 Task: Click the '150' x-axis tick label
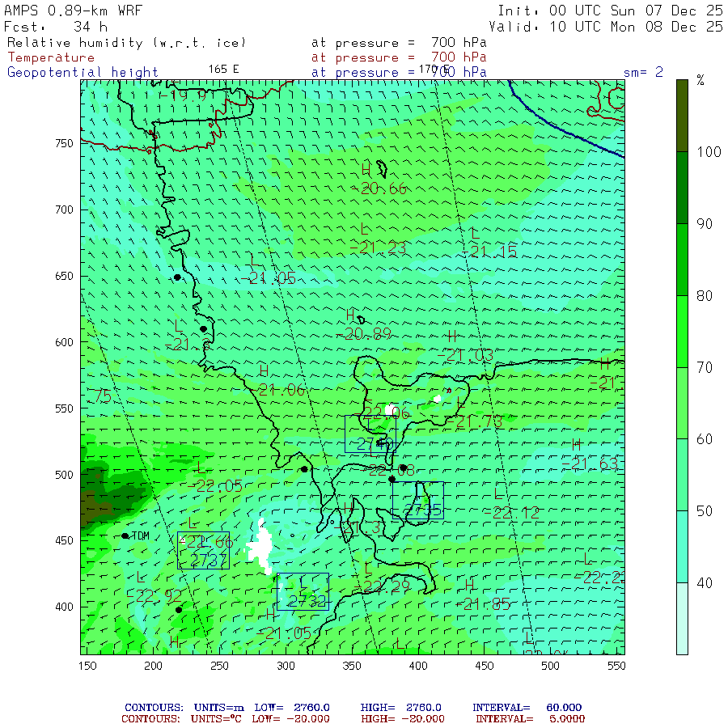pos(87,666)
